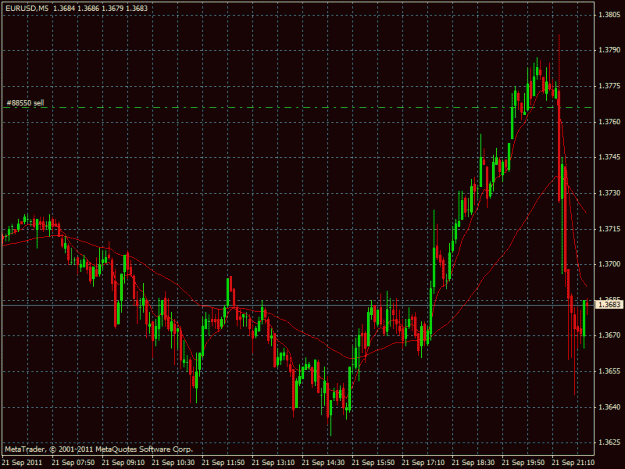Click the 21 Sep 17:10 time label
Viewport: 625px width, 469px height.
(x=423, y=463)
